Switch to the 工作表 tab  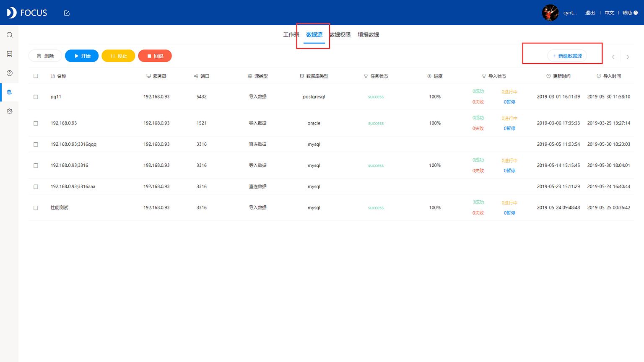coord(291,35)
